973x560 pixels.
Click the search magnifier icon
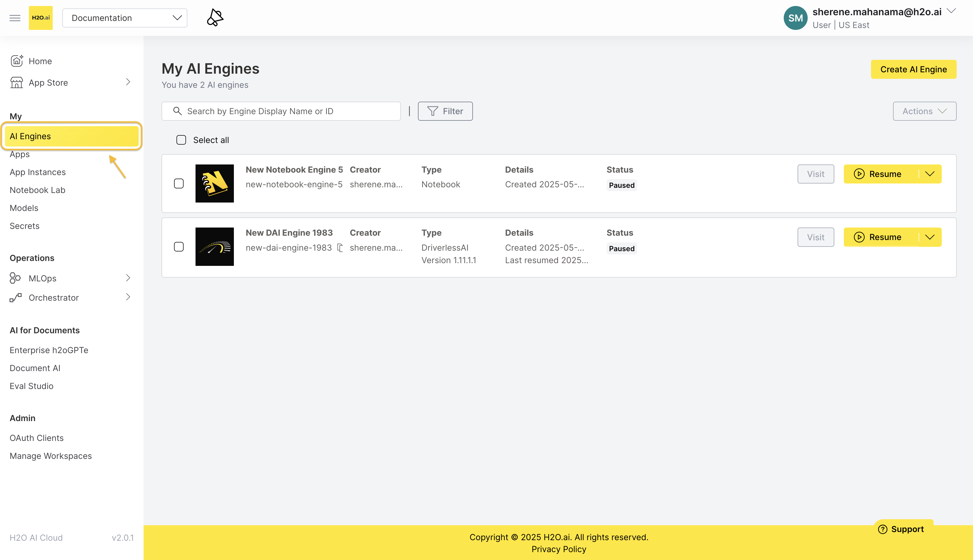(x=177, y=111)
